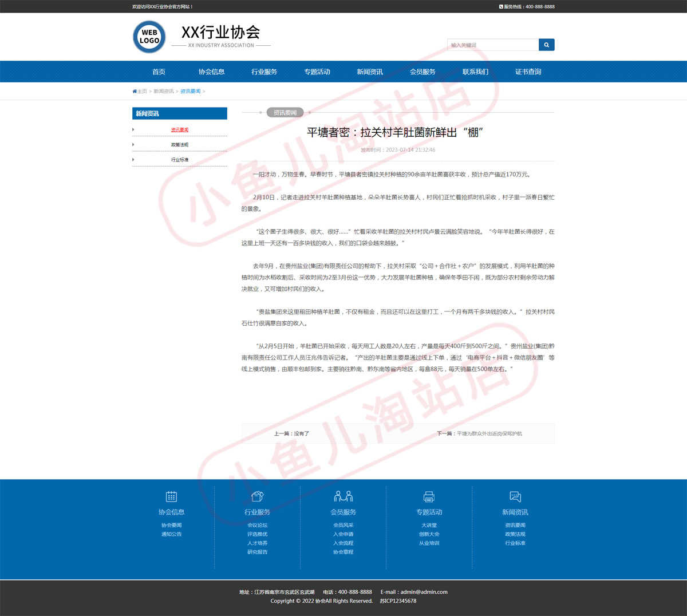Screen dimensions: 687x616
Task: Open footer link 协会章程
Action: tap(343, 552)
